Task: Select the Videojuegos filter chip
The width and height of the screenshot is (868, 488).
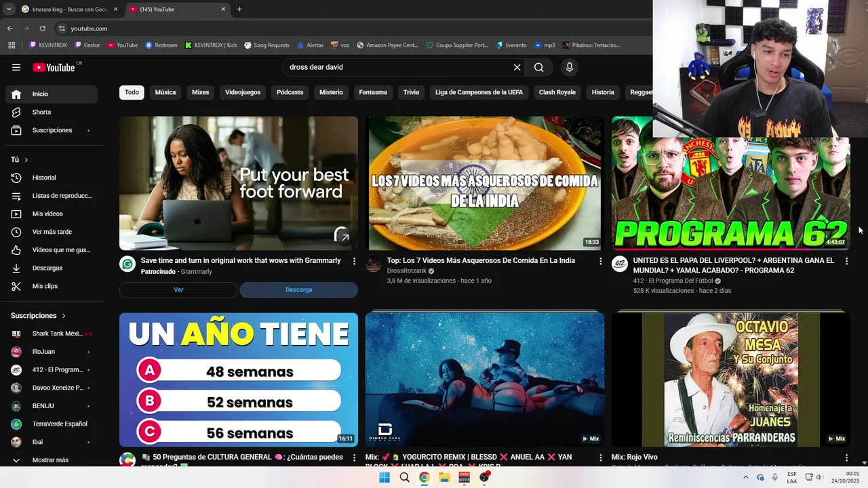Action: (243, 92)
